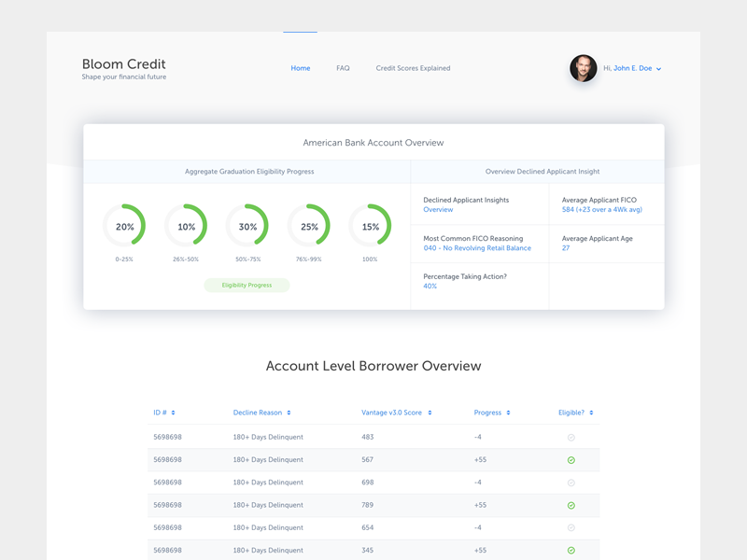Sort table by Progress column
Viewport: 747px width, 560px height.
pyautogui.click(x=509, y=413)
